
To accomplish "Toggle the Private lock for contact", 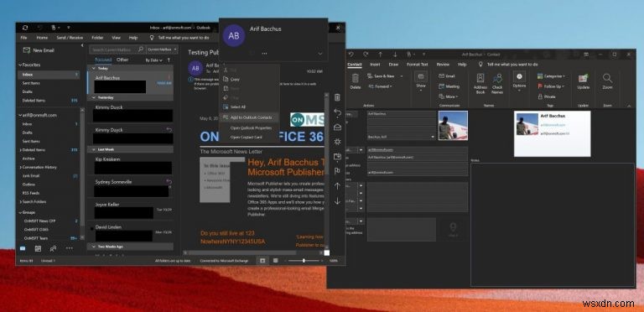I will (x=547, y=96).
